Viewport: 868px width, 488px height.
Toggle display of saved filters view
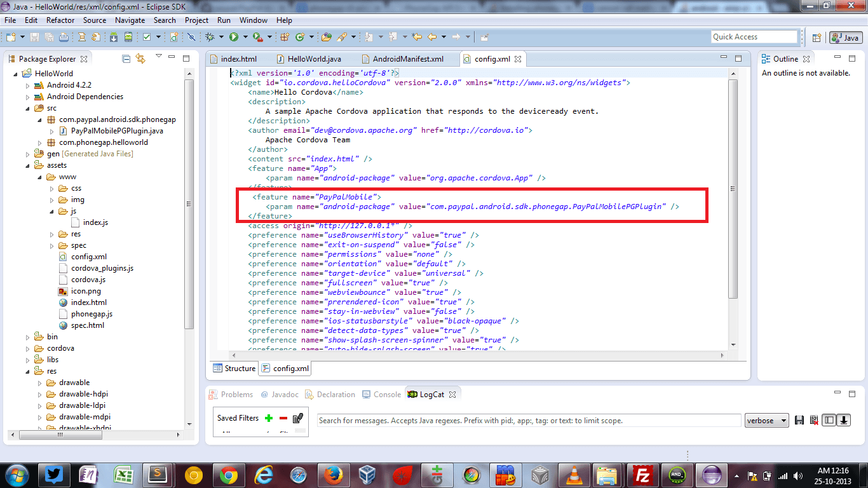pos(829,420)
